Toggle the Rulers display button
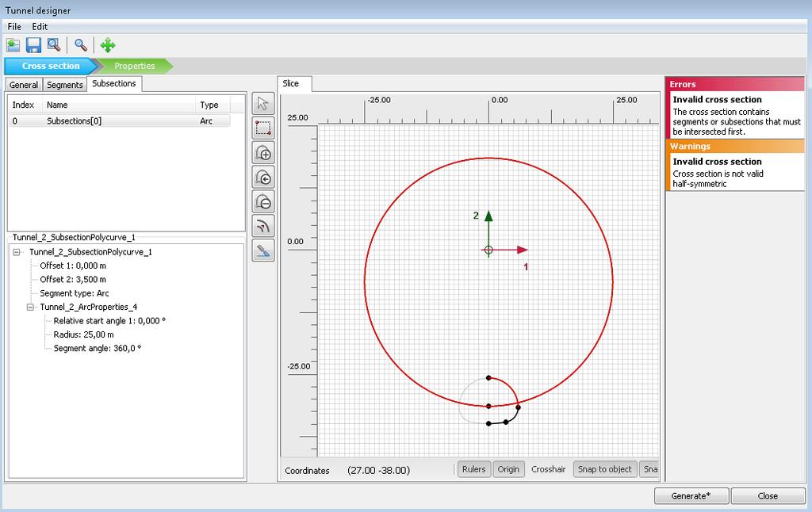Image resolution: width=812 pixels, height=512 pixels. pyautogui.click(x=474, y=469)
